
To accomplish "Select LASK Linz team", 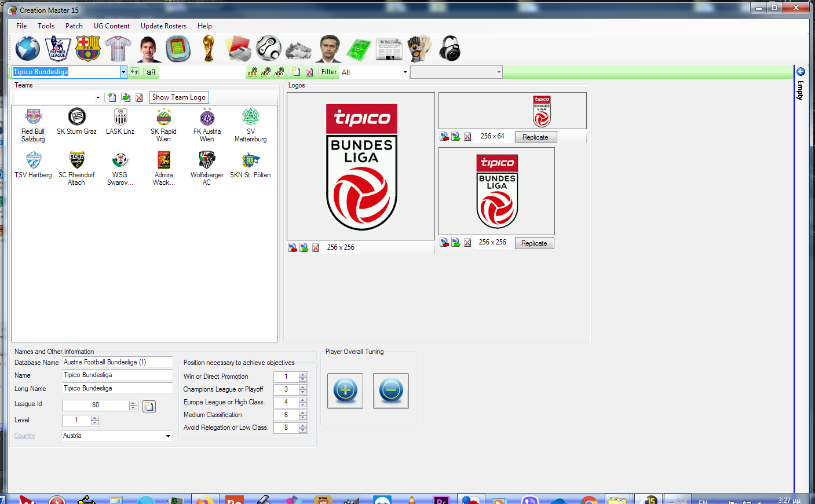I will [120, 122].
